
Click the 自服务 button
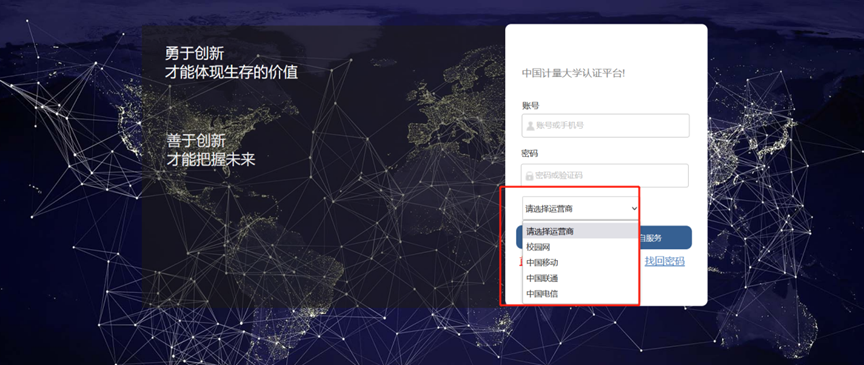pyautogui.click(x=665, y=238)
